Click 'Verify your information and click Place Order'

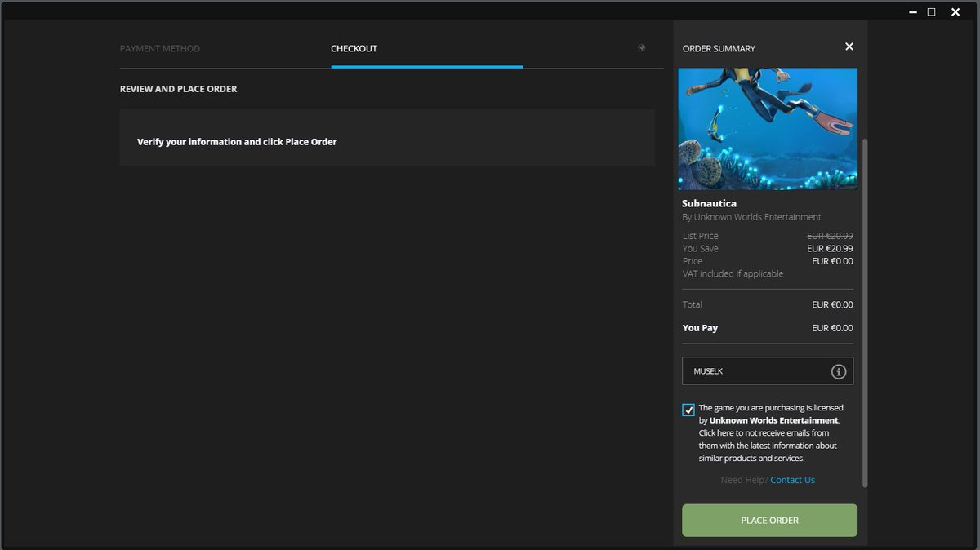click(237, 142)
